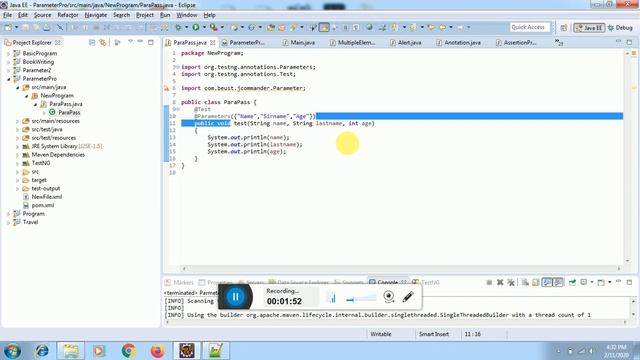Toggle the highlighted Mark Occurrences toolbar button
This screenshot has height=360, width=640.
point(324,27)
